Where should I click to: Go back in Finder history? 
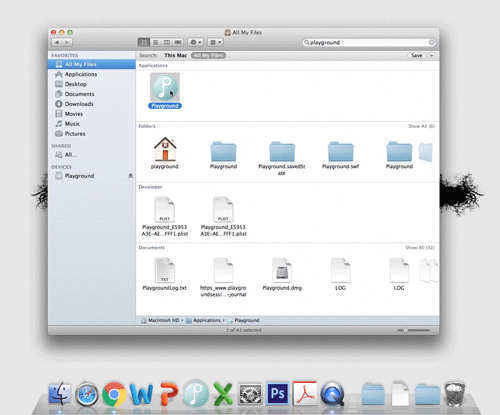coord(57,42)
